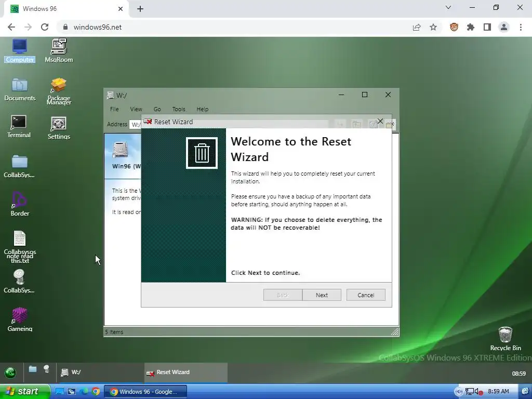Click the 08:59 Windows 96 clock
The height and width of the screenshot is (399, 532).
(x=518, y=374)
